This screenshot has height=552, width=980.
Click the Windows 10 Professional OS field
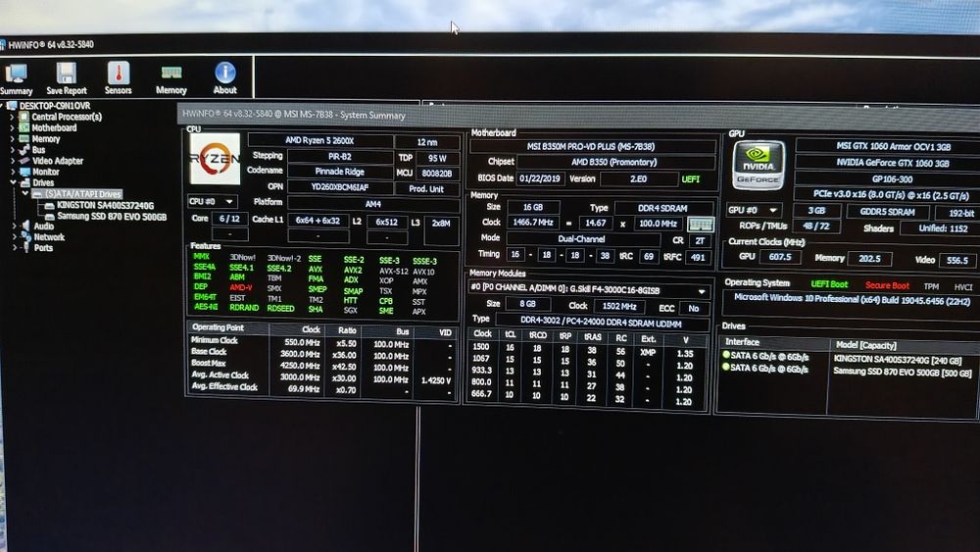pos(852,301)
